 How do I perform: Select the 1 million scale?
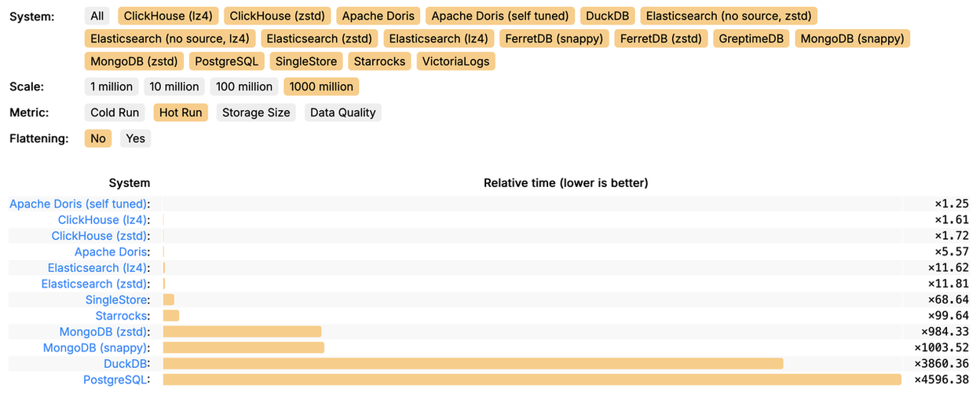point(112,87)
